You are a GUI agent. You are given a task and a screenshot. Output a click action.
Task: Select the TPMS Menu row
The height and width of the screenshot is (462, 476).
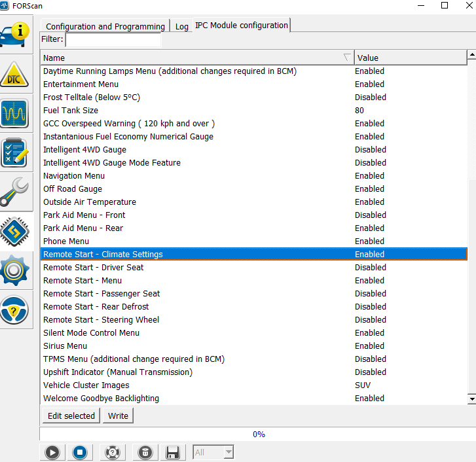click(x=254, y=359)
